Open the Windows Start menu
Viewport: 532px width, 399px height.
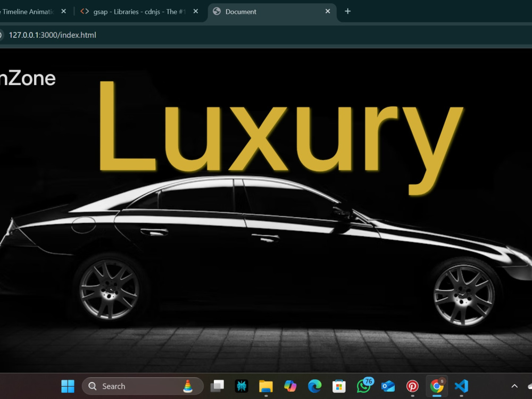pos(68,386)
